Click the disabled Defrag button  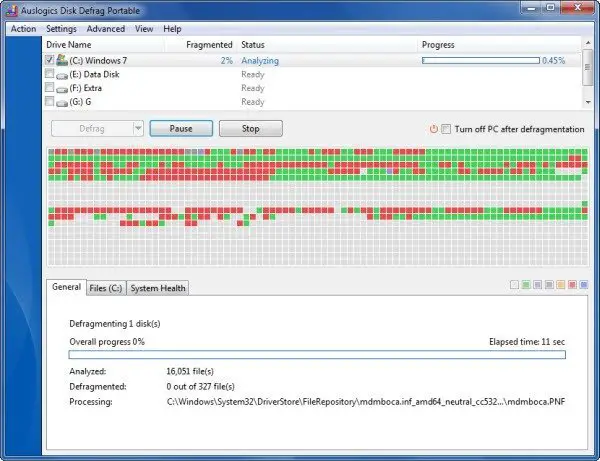click(92, 129)
